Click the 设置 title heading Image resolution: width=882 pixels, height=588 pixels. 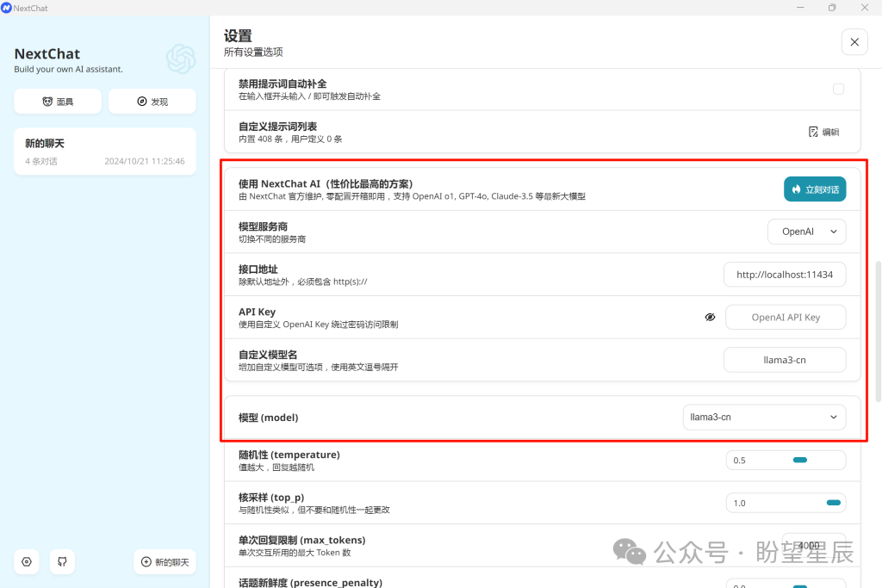[x=238, y=36]
